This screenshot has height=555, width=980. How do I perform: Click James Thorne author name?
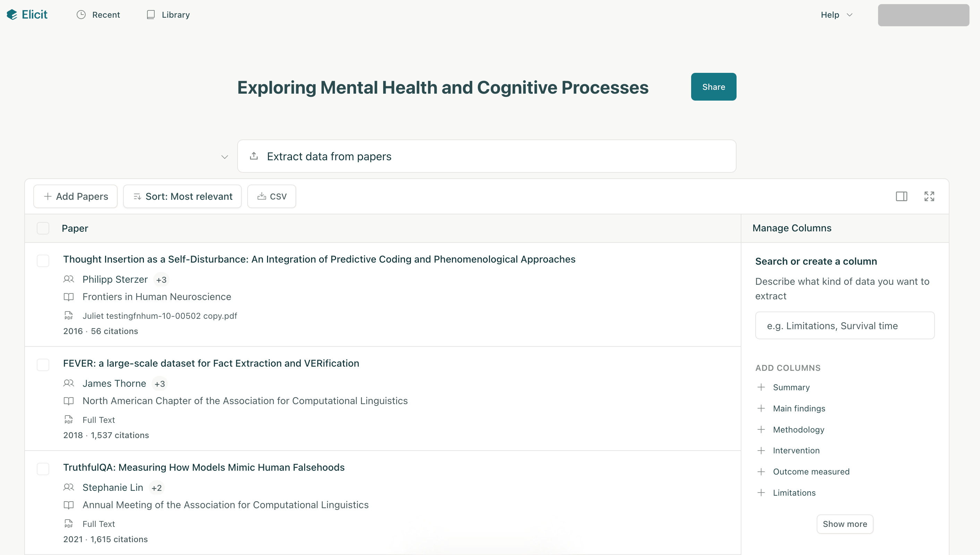114,383
